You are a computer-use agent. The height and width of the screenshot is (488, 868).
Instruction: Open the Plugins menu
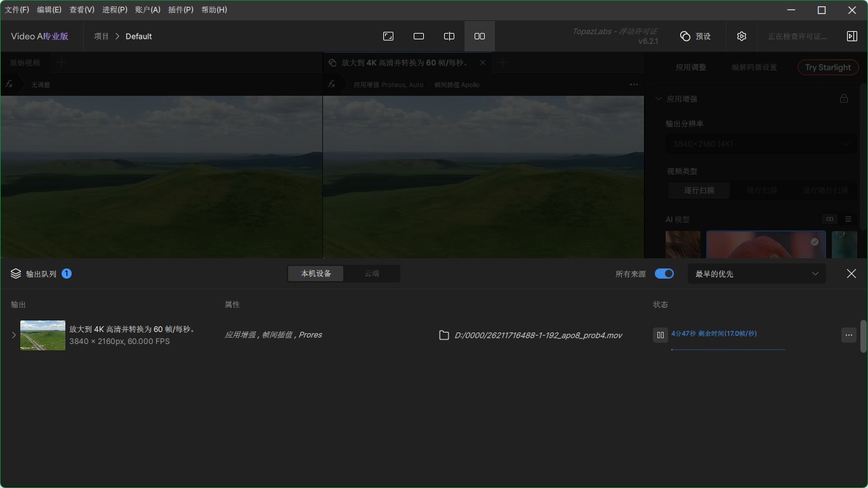click(180, 10)
